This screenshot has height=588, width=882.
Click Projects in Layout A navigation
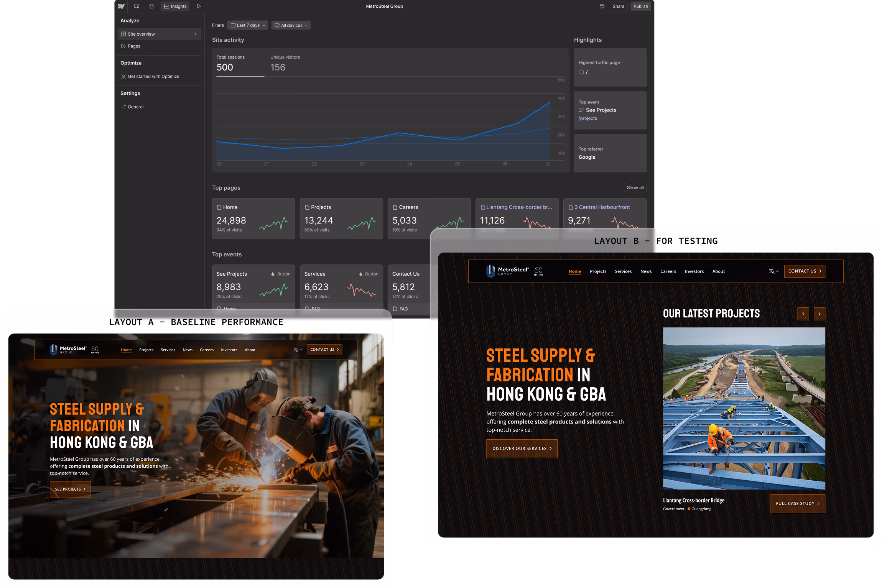(146, 350)
